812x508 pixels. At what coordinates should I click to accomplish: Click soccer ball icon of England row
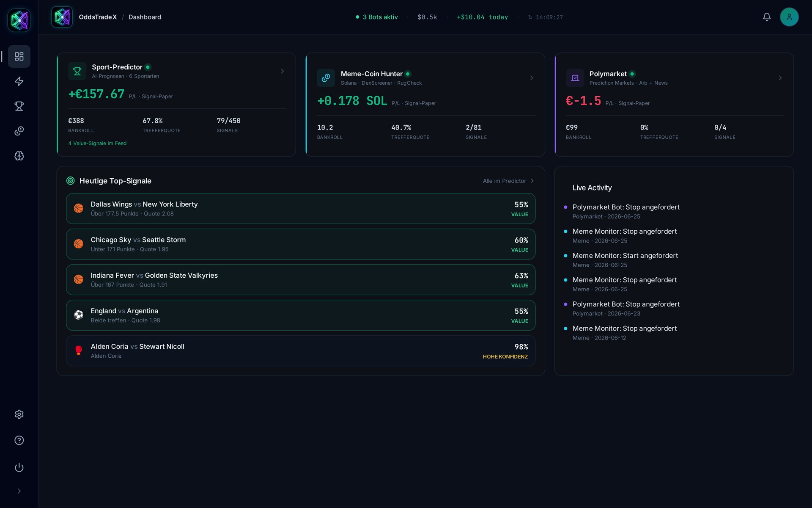pyautogui.click(x=78, y=315)
